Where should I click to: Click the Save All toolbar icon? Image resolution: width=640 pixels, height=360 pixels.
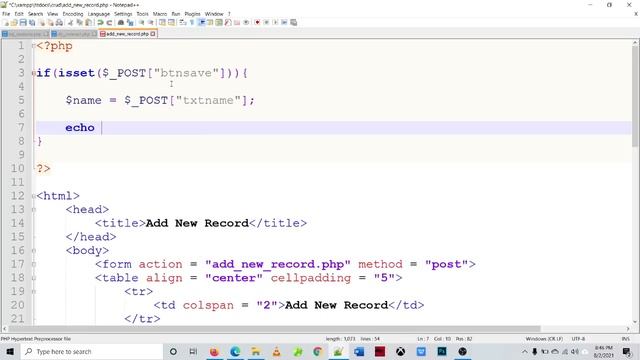(x=32, y=22)
